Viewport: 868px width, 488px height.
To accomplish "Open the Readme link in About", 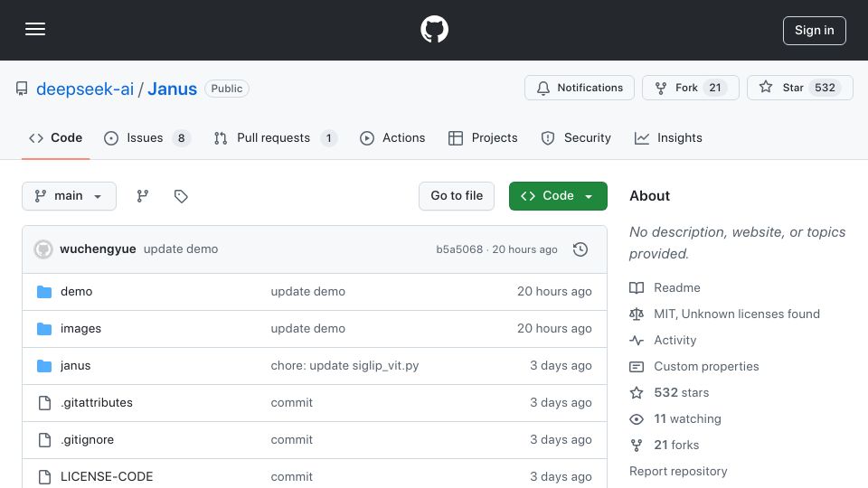I will pyautogui.click(x=677, y=287).
